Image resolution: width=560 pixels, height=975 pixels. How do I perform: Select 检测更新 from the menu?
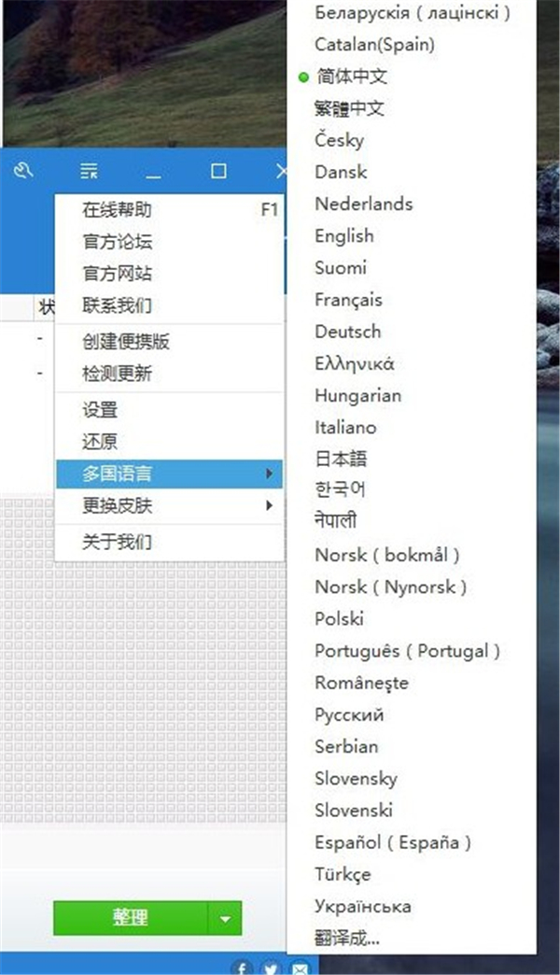pyautogui.click(x=117, y=374)
